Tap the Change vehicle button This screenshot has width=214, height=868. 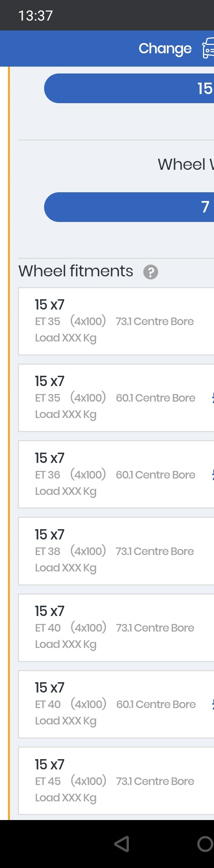[165, 49]
